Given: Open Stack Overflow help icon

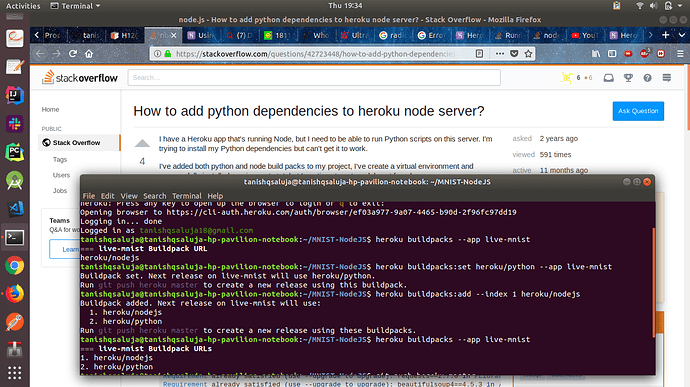Looking at the screenshot, I should tap(647, 78).
